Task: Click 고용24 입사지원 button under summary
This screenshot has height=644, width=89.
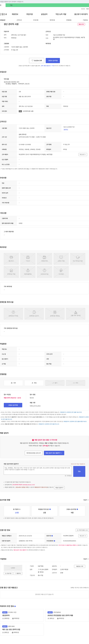Action: point(53,61)
